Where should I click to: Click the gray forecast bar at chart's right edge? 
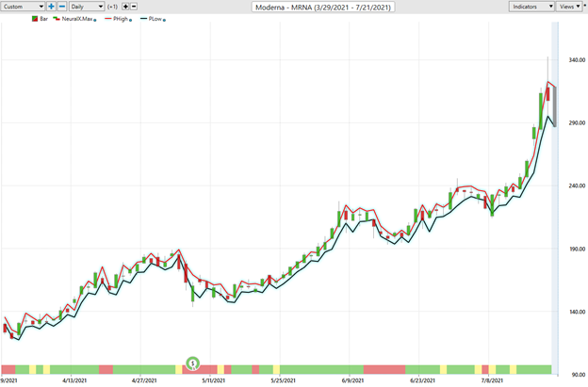point(555,106)
